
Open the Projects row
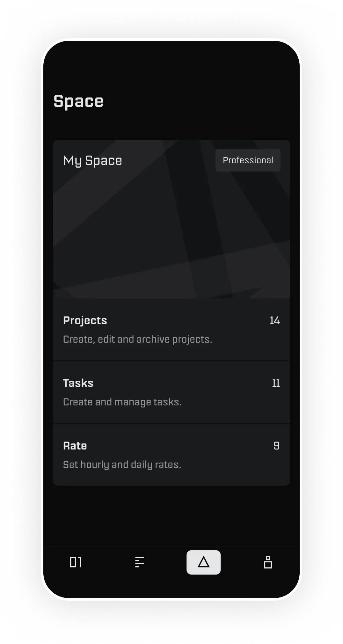(x=171, y=329)
